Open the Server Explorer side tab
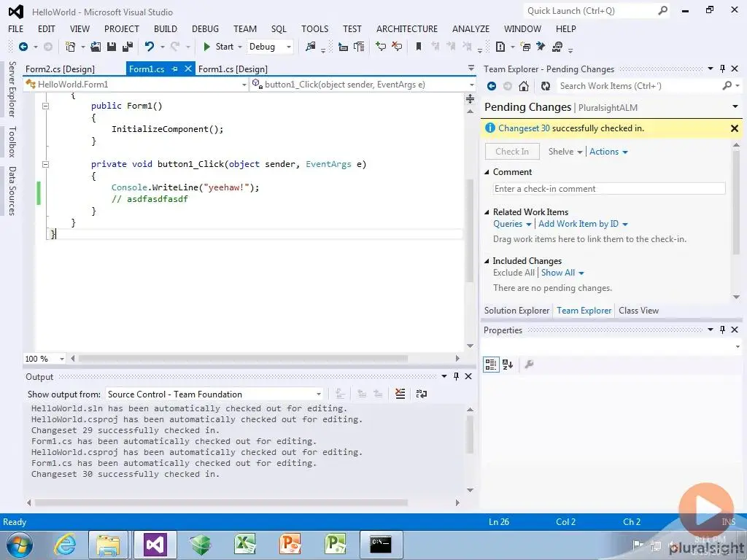 (12, 90)
